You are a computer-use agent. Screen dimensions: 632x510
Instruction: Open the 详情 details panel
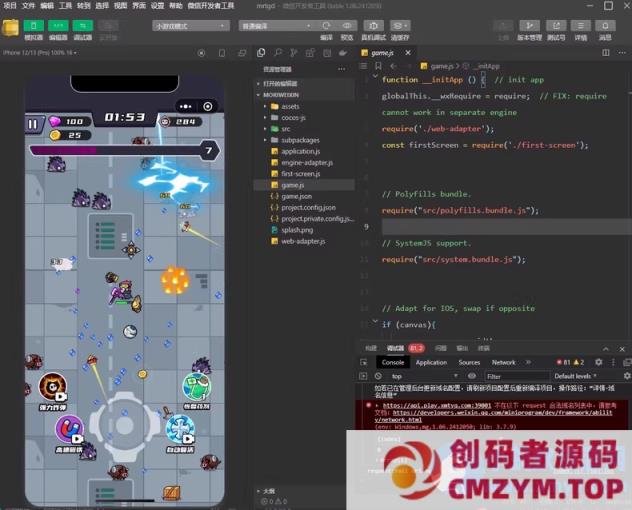tap(580, 25)
